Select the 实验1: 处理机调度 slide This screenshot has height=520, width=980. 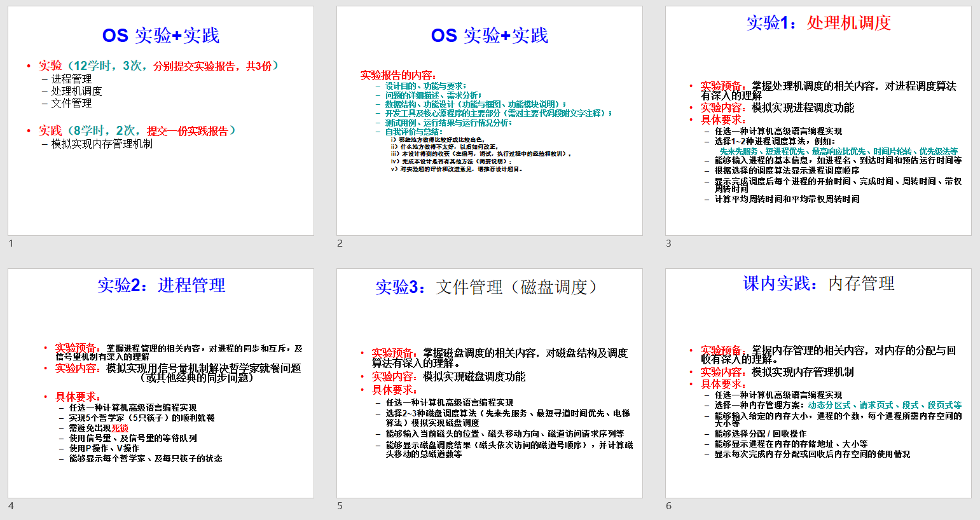pyautogui.click(x=818, y=121)
